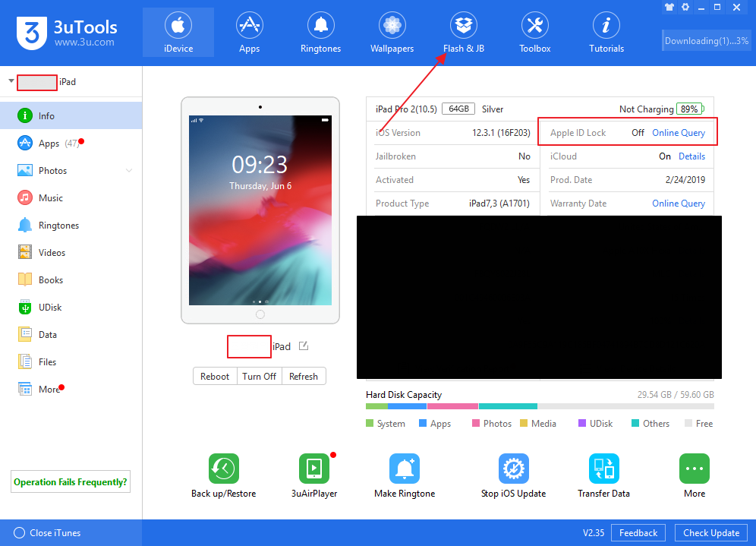Open the Downloading(1) progress indicator
Image resolution: width=756 pixels, height=546 pixels.
click(707, 41)
